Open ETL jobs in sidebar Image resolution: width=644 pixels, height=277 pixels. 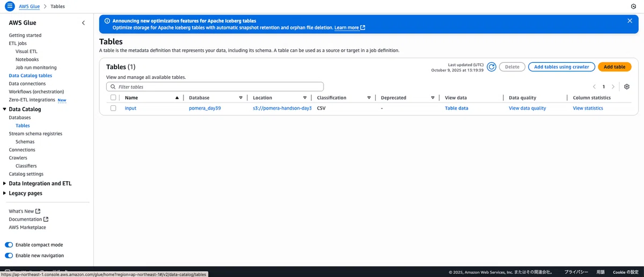coord(18,43)
